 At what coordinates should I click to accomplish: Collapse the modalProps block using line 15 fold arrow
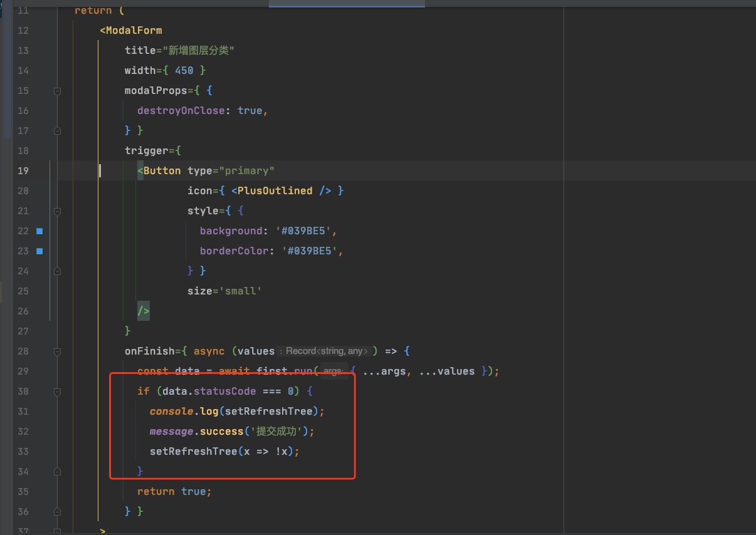pos(57,90)
